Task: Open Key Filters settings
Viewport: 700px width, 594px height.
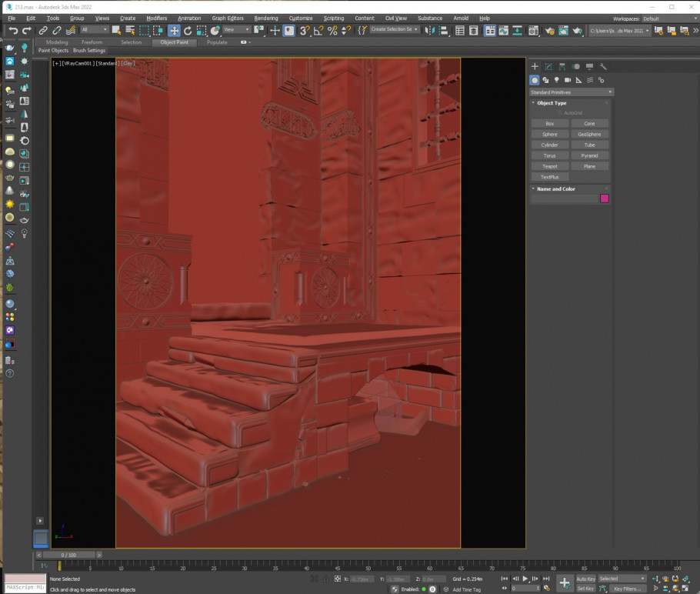Action: 627,589
